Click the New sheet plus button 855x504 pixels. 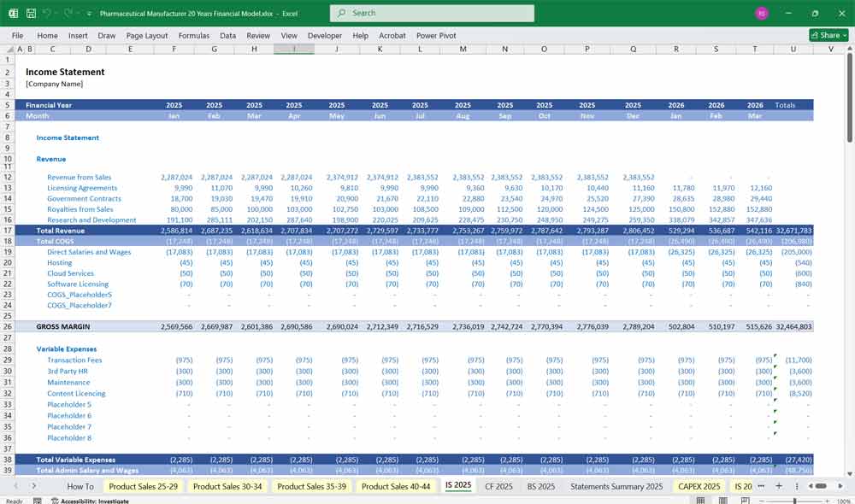pyautogui.click(x=779, y=485)
